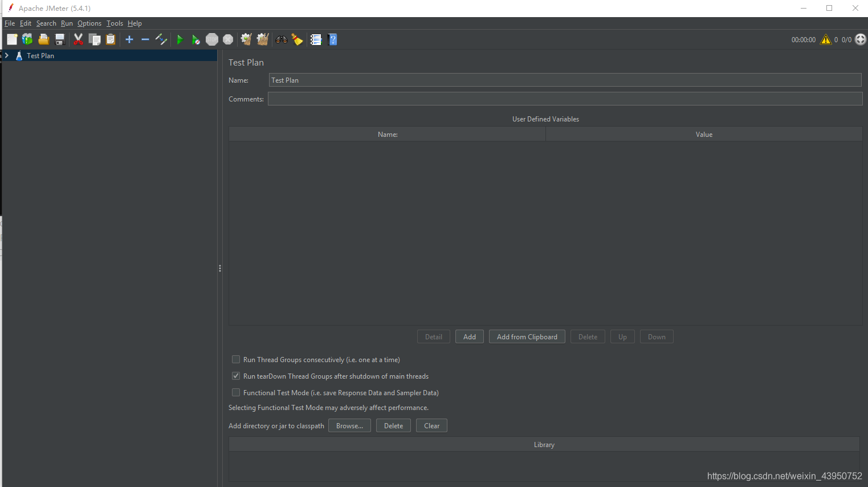Viewport: 868px width, 487px height.
Task: Open the Edit menu
Action: (x=26, y=23)
